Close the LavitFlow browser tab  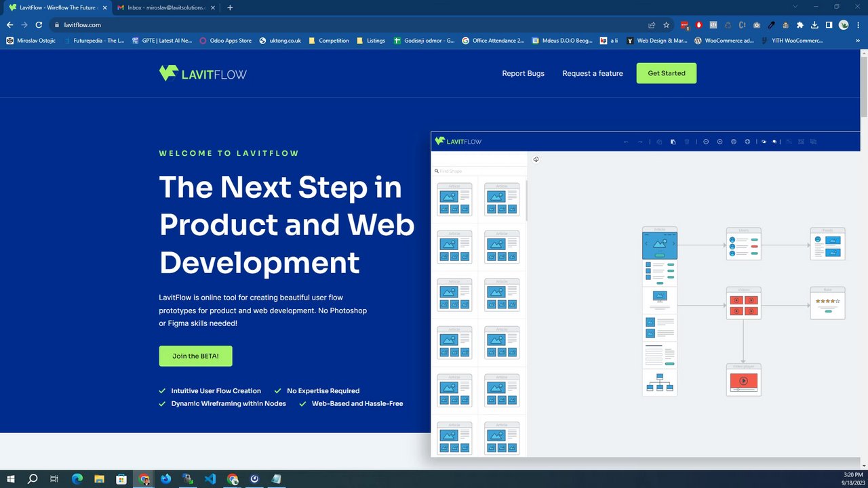point(104,7)
